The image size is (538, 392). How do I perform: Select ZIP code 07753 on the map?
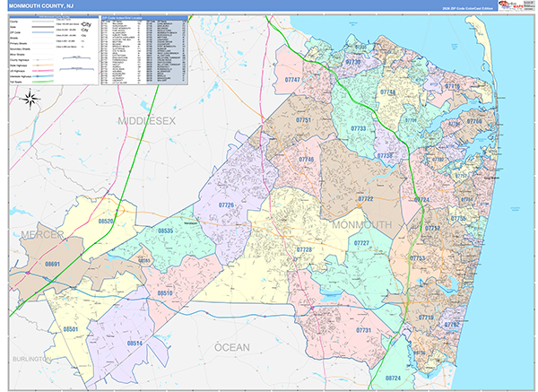tap(417, 258)
